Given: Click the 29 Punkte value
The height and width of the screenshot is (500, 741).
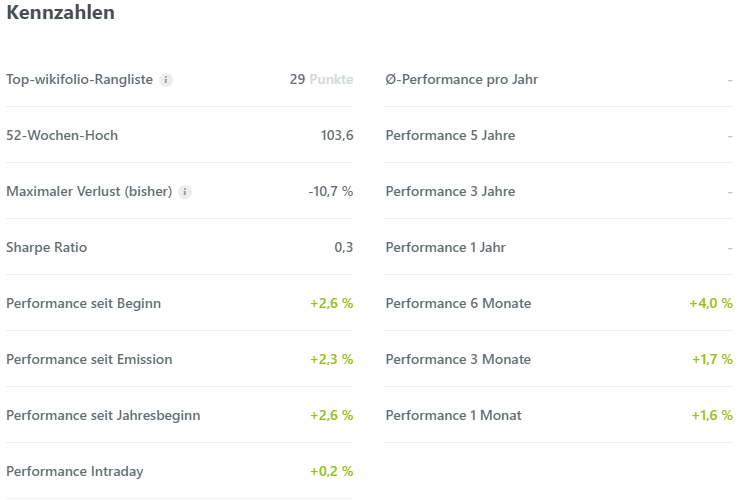Looking at the screenshot, I should click(x=321, y=79).
